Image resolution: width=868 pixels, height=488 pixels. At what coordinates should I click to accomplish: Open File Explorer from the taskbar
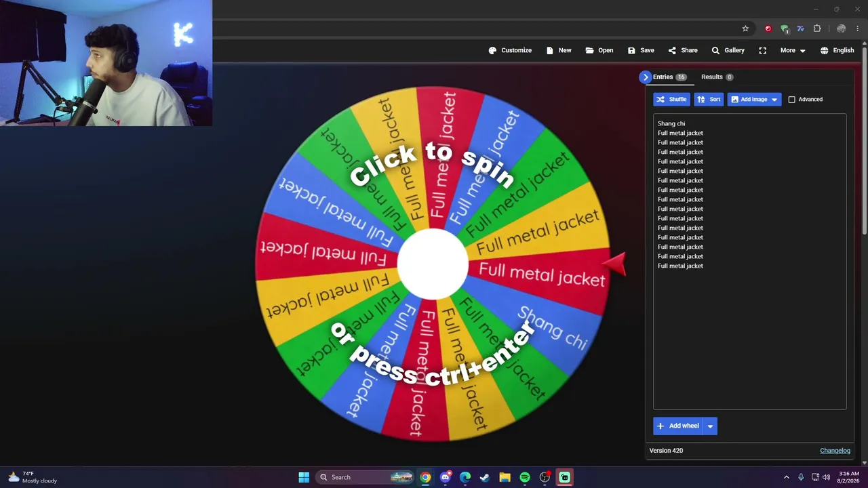(505, 477)
